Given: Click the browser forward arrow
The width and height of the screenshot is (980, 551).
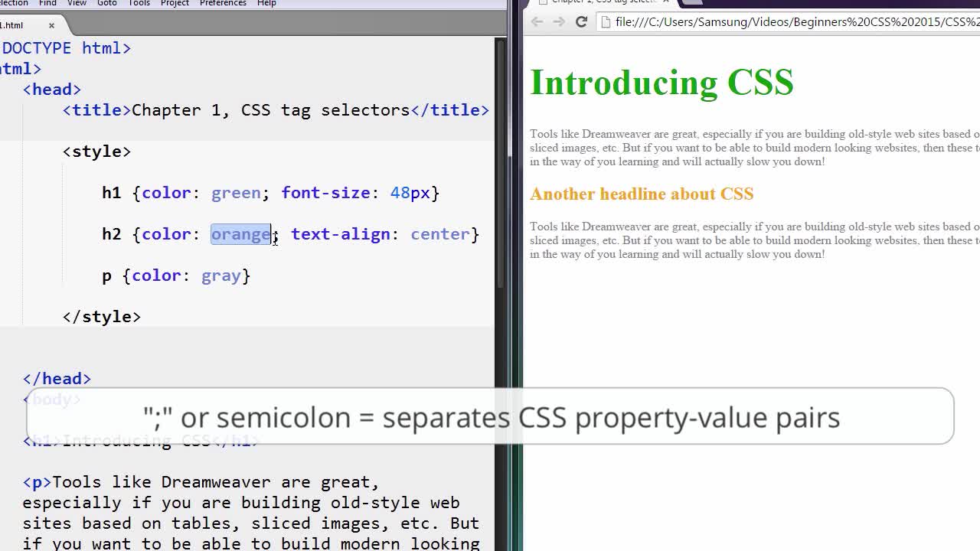Looking at the screenshot, I should click(559, 21).
